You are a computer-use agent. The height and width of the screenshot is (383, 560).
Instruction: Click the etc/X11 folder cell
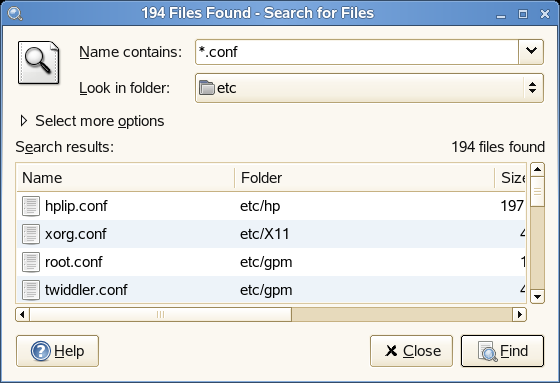click(x=265, y=234)
